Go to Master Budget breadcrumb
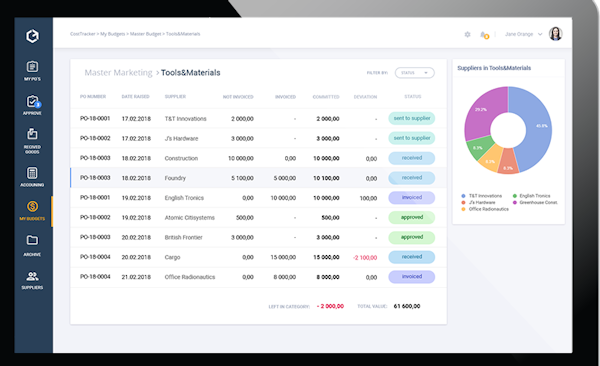The image size is (600, 366). click(x=145, y=34)
